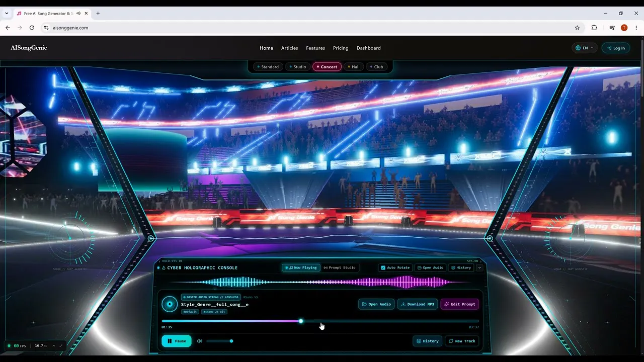Click the Edit Prompt button
Image resolution: width=644 pixels, height=362 pixels.
[459, 304]
